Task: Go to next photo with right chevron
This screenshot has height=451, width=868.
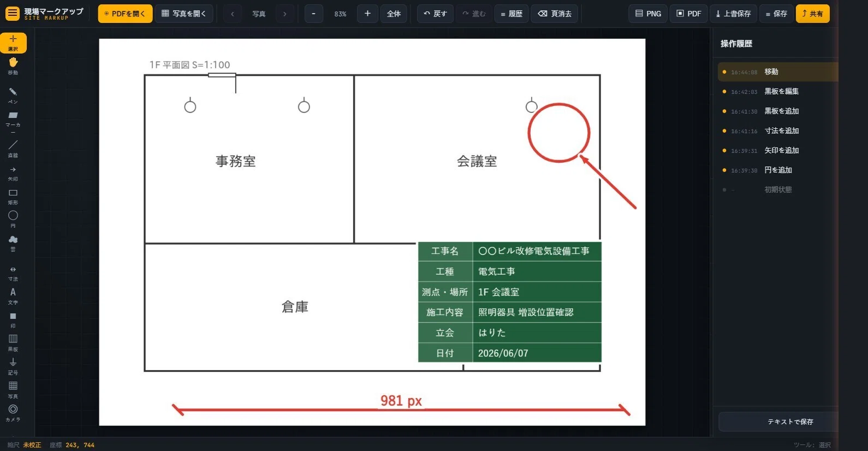Action: 284,14
